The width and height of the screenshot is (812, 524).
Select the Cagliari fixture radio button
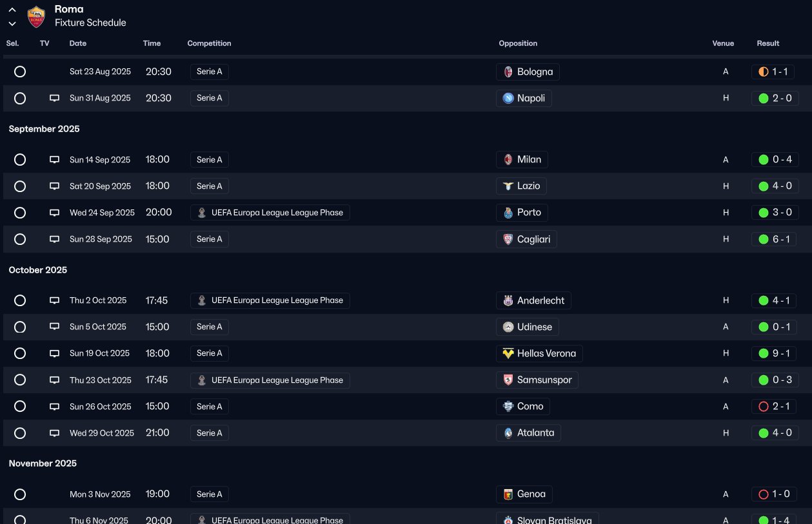pos(20,239)
